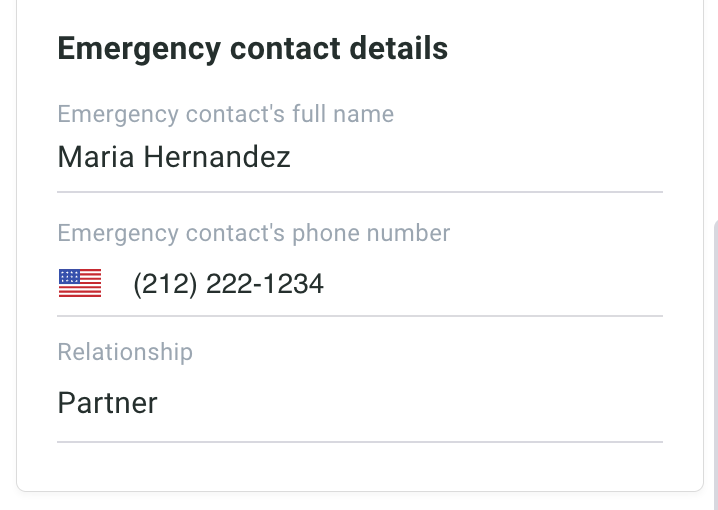Click empty space right of "Maria Hernandez"

coord(480,158)
